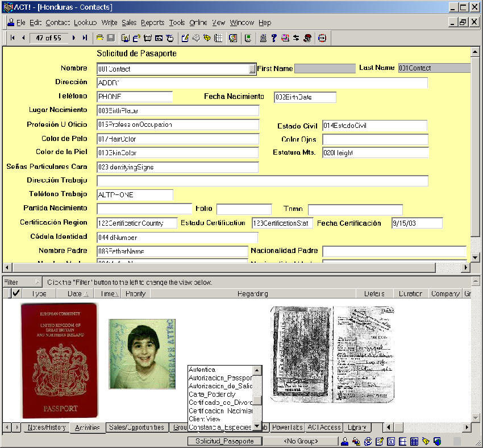This screenshot has height=448, width=483.
Task: Click the Save disk icon
Action: pos(111,38)
